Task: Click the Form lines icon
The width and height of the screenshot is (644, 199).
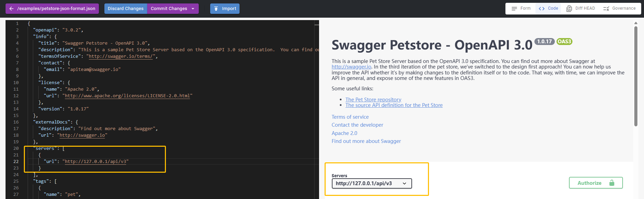Action: pyautogui.click(x=514, y=9)
